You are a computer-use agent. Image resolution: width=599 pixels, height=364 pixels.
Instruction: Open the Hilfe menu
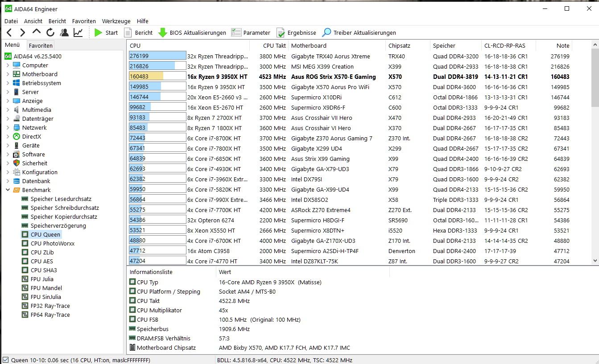click(x=143, y=21)
